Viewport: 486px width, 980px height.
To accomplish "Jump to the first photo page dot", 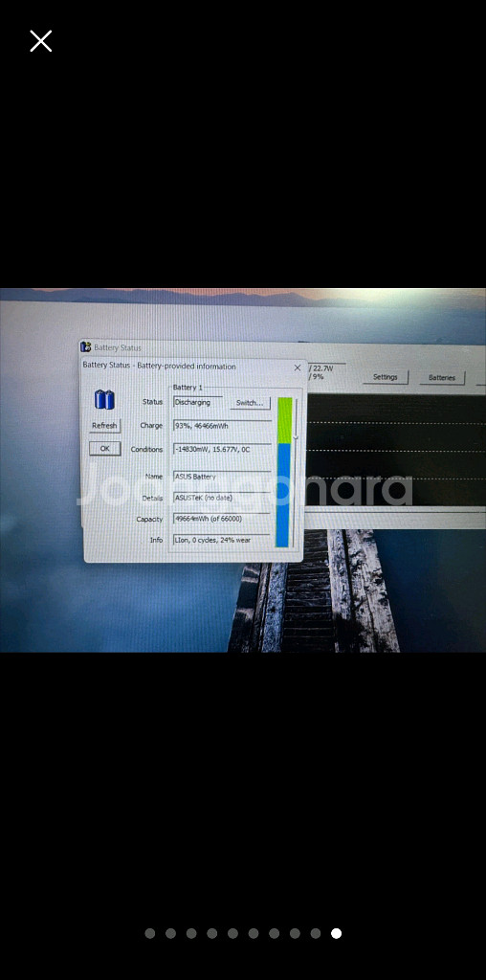I will click(150, 933).
